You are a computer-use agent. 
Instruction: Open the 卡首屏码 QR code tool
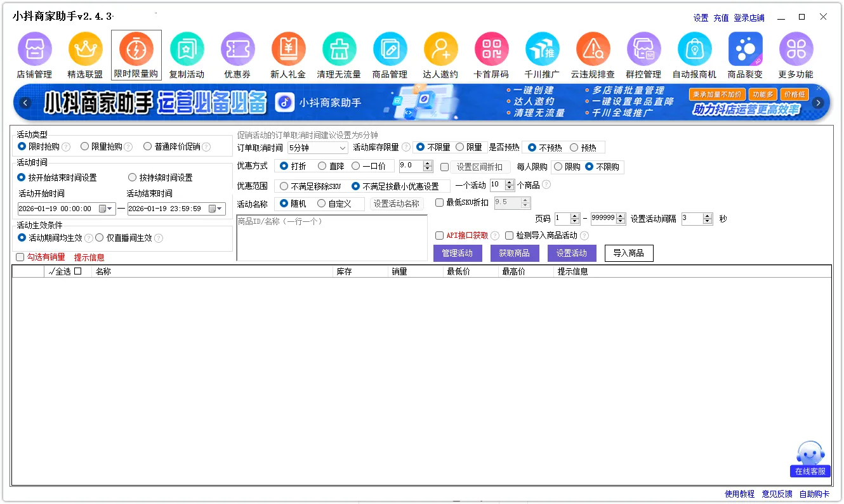click(x=491, y=49)
